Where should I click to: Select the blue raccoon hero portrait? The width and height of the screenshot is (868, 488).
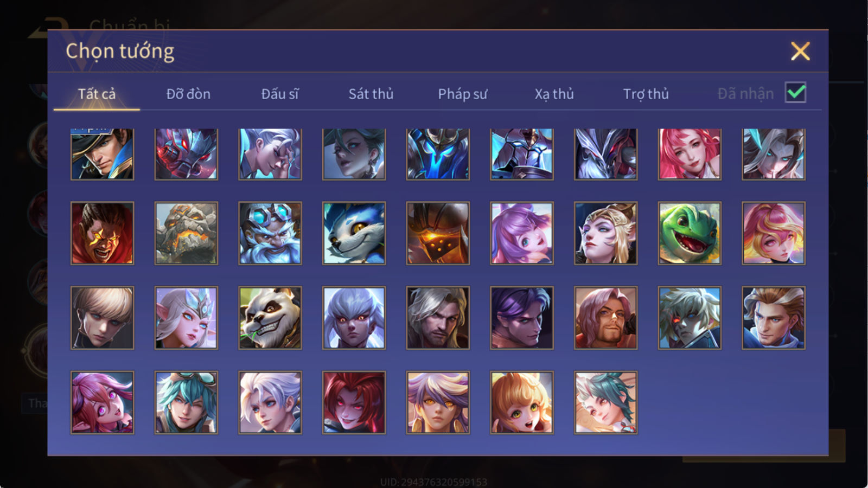pyautogui.click(x=354, y=233)
